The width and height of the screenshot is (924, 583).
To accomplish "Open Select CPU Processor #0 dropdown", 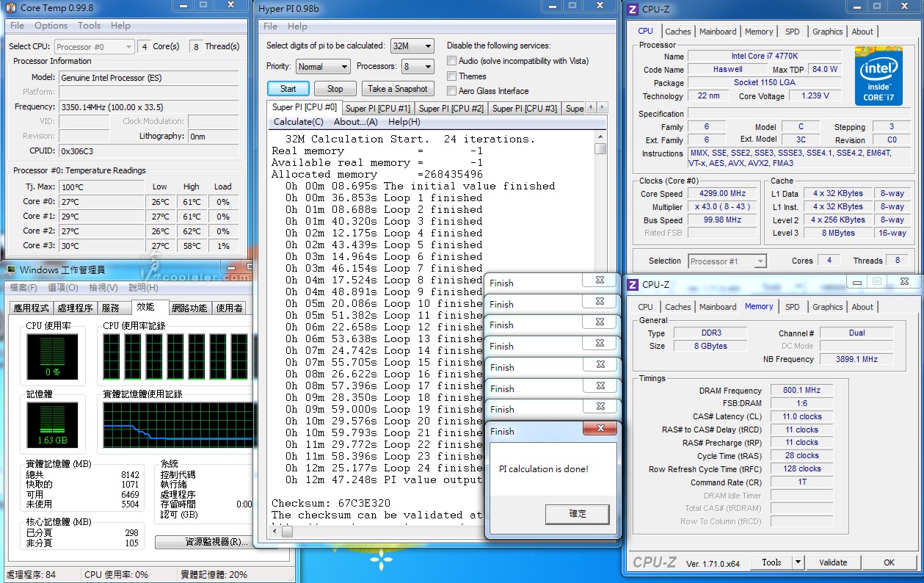I will click(x=94, y=46).
